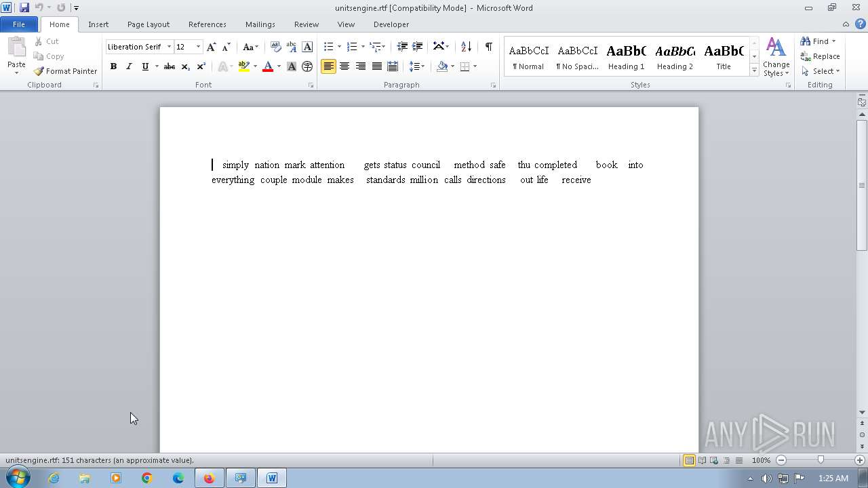868x488 pixels.
Task: Click the Borders grid icon
Action: click(465, 66)
